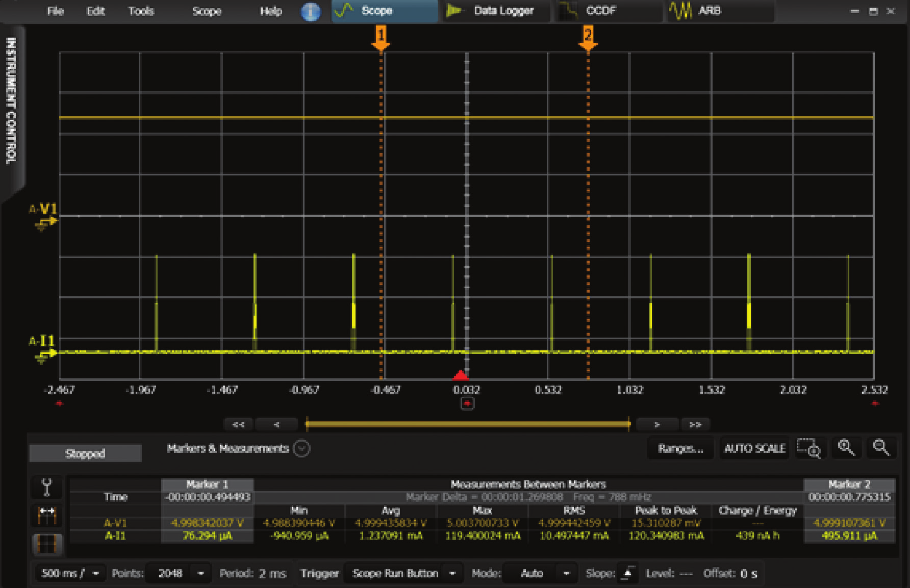This screenshot has width=910, height=588.
Task: Click the Marker 1 column header
Action: [208, 484]
